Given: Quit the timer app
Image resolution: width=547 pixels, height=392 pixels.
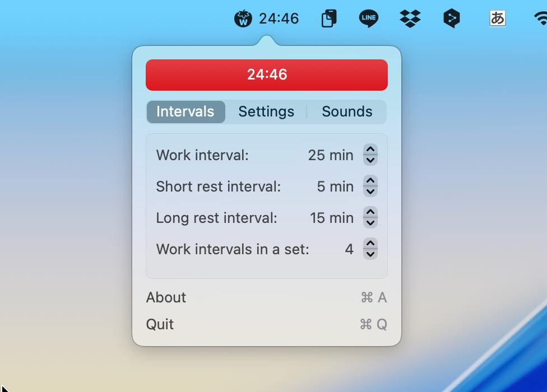Looking at the screenshot, I should 160,324.
